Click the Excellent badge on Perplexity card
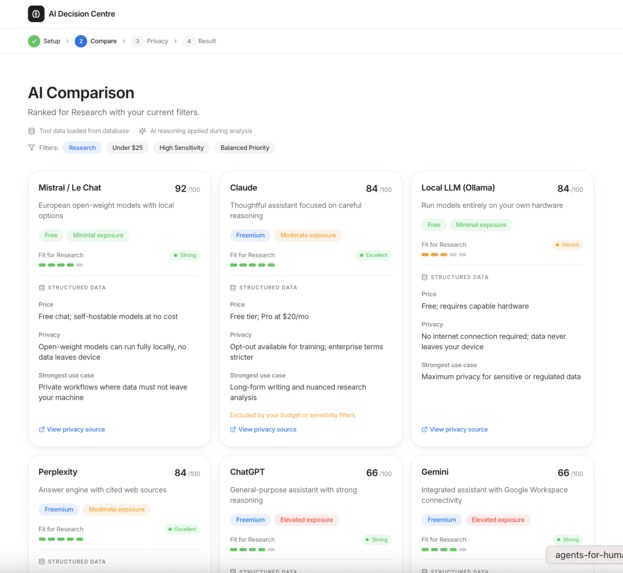Image resolution: width=623 pixels, height=573 pixels. (182, 529)
